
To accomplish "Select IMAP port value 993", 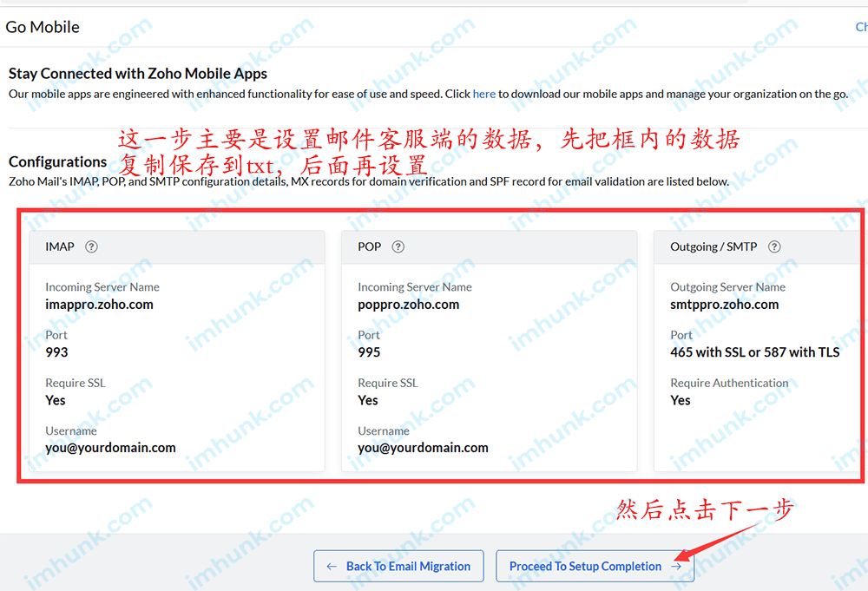I will point(56,352).
